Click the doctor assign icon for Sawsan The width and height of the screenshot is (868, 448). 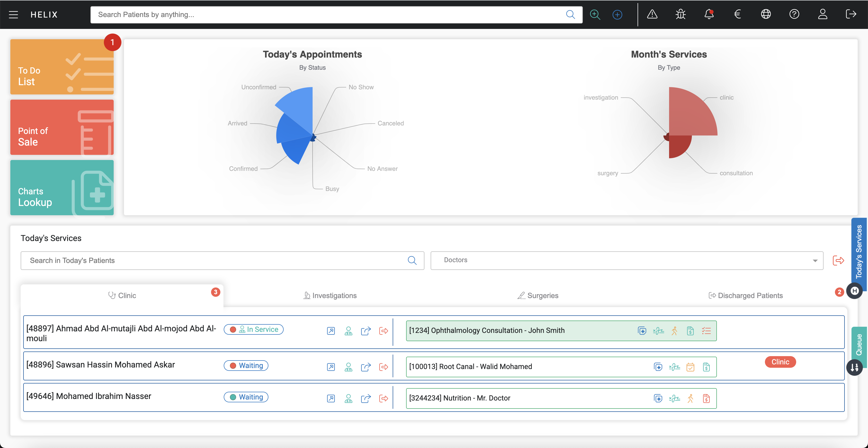(x=348, y=367)
